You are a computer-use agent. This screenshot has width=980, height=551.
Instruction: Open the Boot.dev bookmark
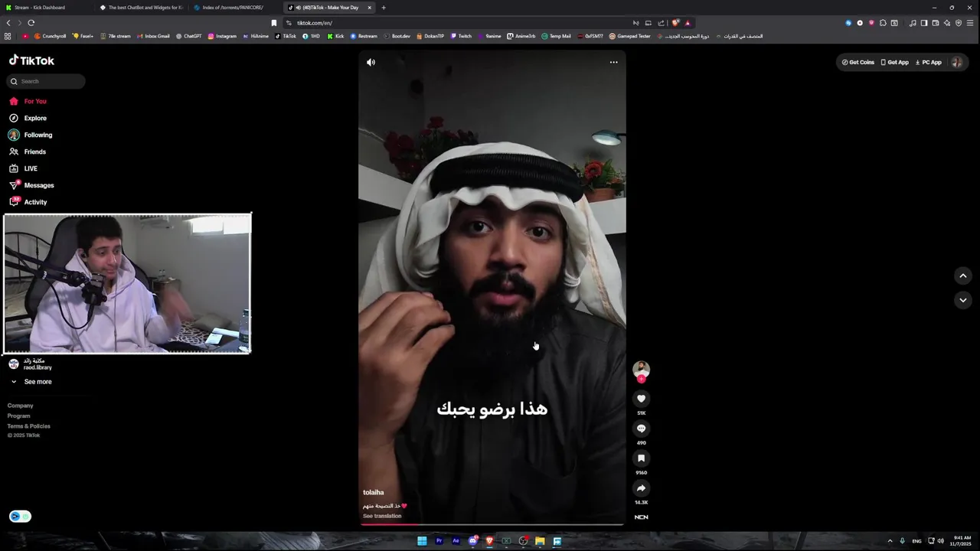[x=397, y=36]
